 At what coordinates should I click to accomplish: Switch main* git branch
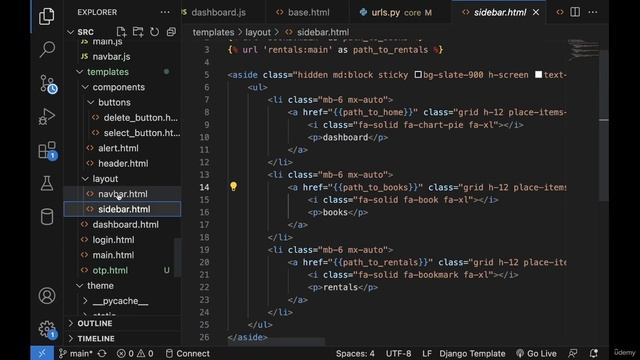coord(76,353)
